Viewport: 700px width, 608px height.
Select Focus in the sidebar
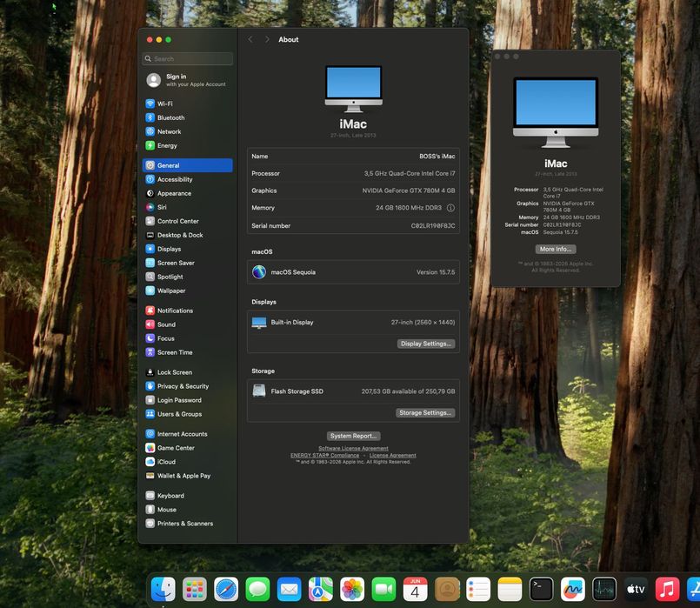(188, 338)
